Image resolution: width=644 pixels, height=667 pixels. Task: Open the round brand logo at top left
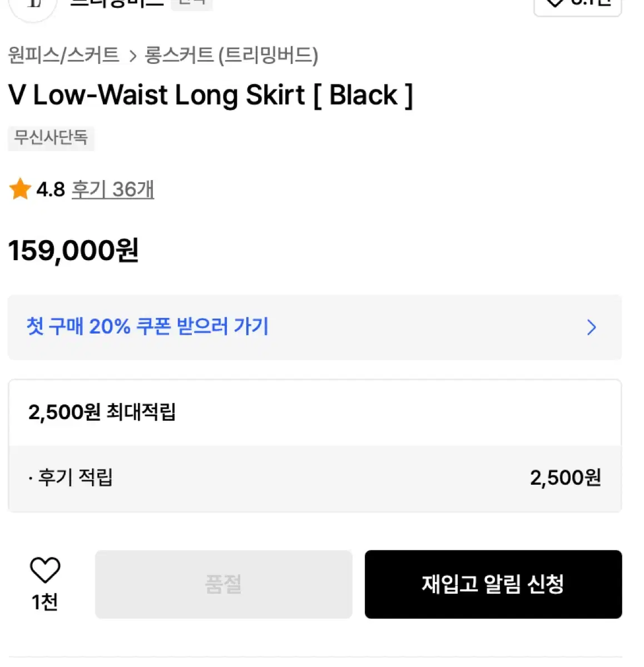[33, 6]
